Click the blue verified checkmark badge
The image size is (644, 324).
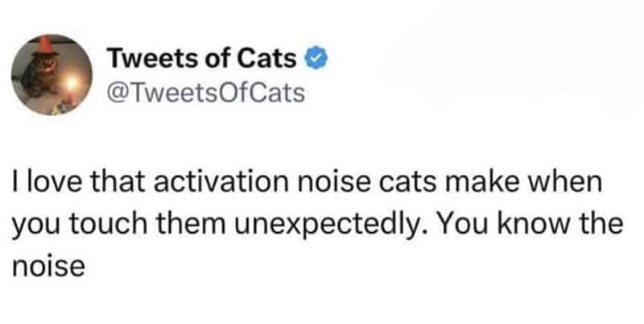[x=314, y=60]
